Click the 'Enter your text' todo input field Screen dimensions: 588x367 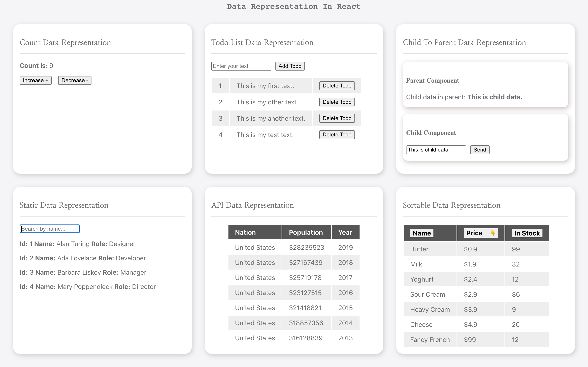click(241, 66)
